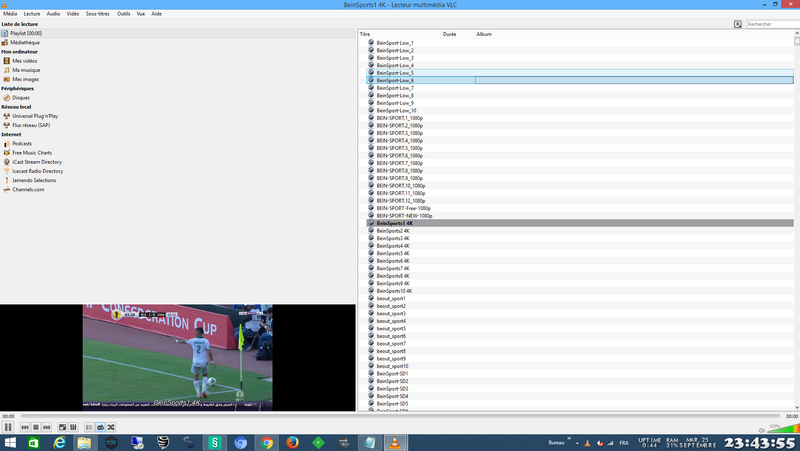
Task: Toggle random shuffle playback button
Action: [x=111, y=427]
